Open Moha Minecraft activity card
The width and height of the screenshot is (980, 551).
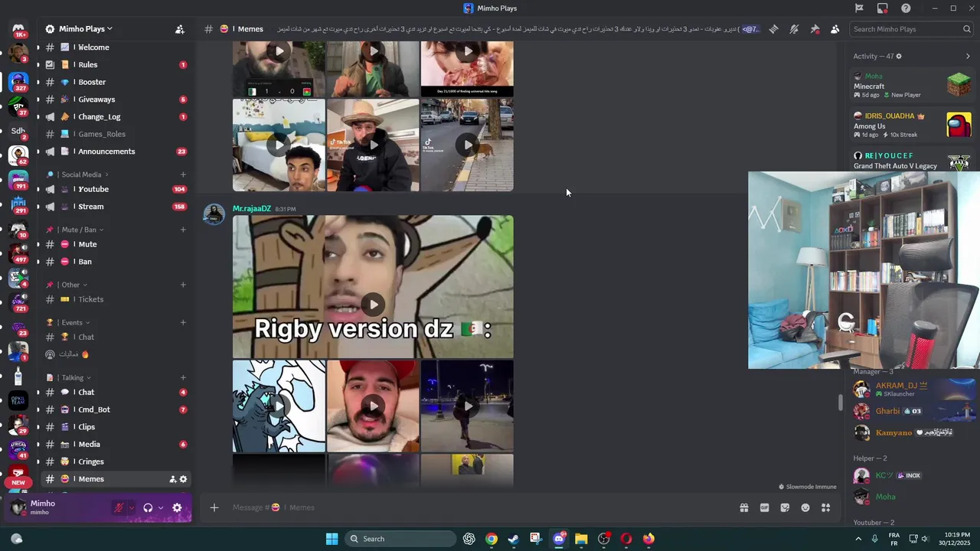(x=913, y=85)
